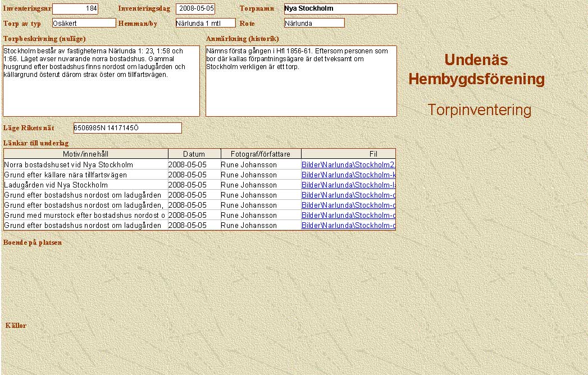588x375 pixels.
Task: Open file link in the murstock row
Action: coord(348,216)
